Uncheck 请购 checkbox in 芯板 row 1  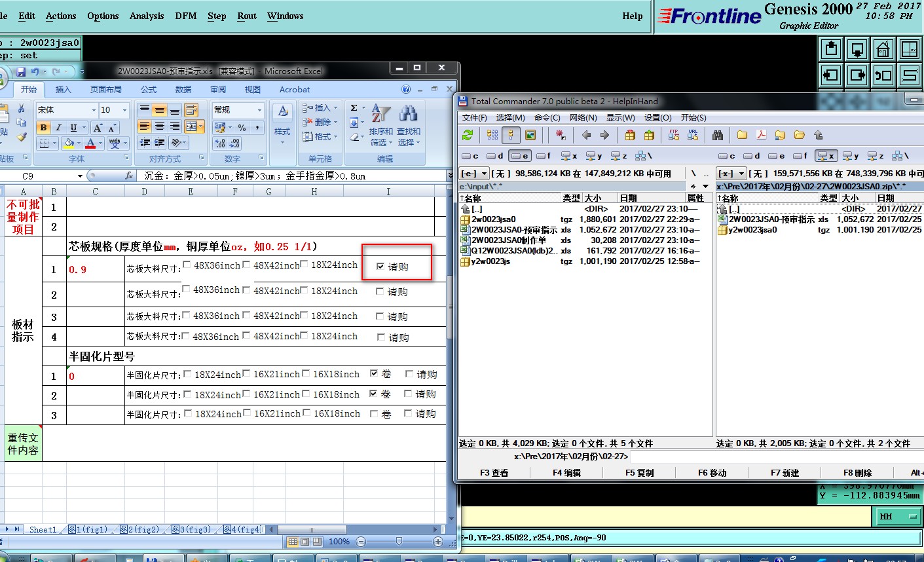pyautogui.click(x=380, y=267)
